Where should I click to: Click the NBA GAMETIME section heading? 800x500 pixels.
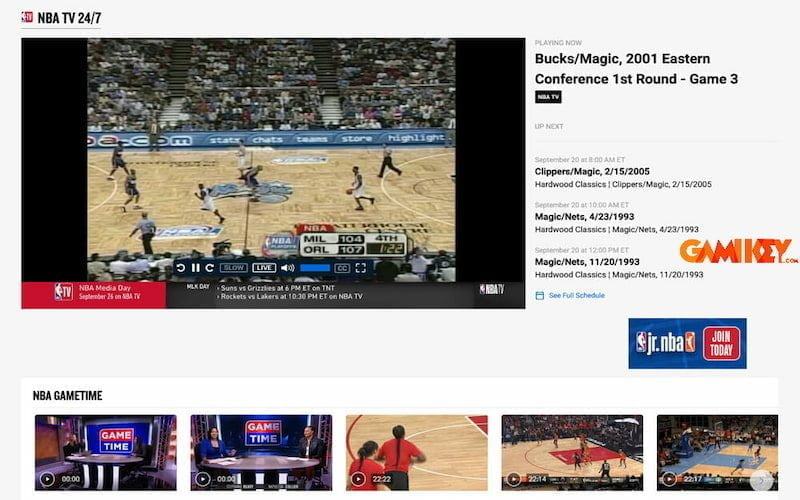click(67, 395)
